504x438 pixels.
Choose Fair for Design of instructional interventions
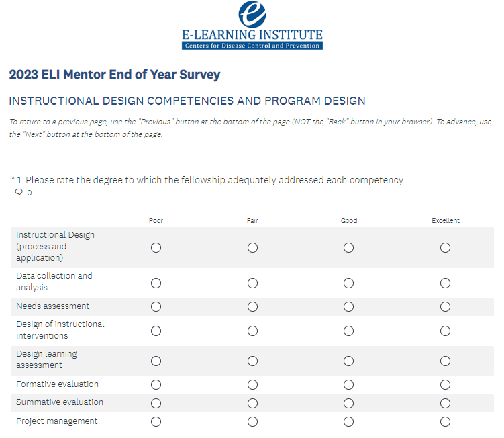click(x=252, y=331)
